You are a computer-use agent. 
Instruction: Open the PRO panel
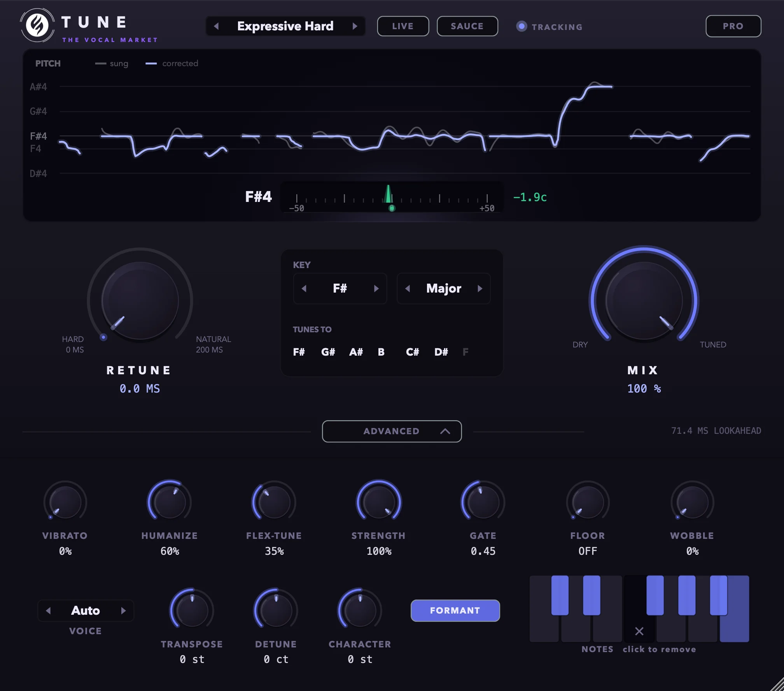(x=733, y=26)
